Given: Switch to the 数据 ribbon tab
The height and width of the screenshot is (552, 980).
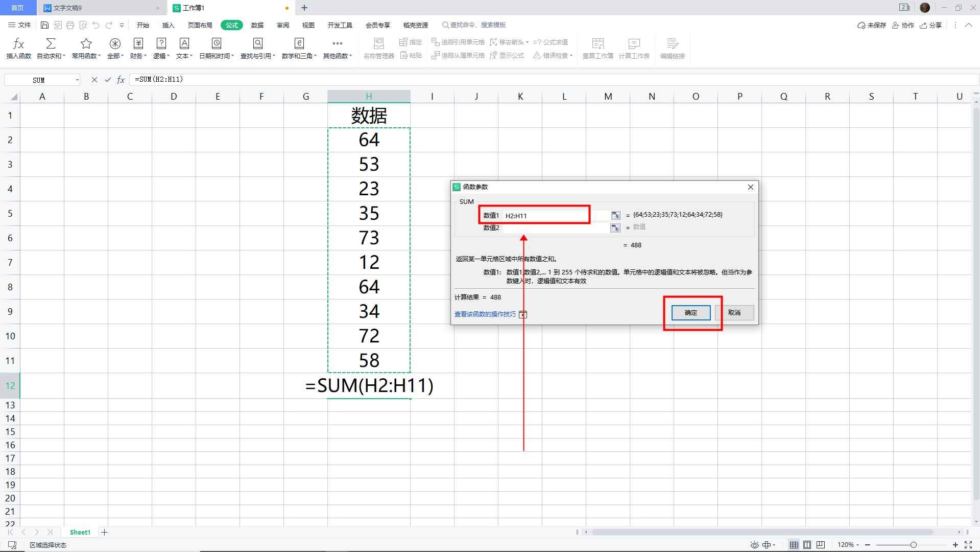Looking at the screenshot, I should [x=257, y=25].
